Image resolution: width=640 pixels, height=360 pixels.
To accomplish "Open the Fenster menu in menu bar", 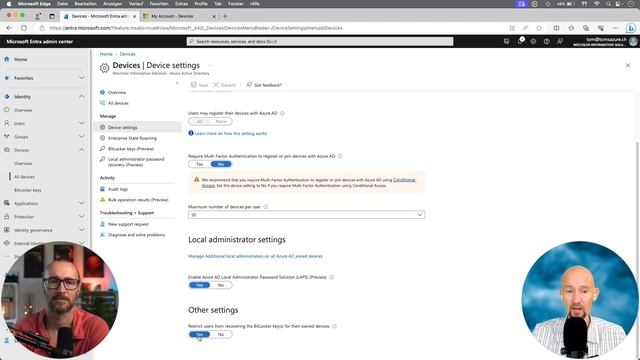I will 236,4.
